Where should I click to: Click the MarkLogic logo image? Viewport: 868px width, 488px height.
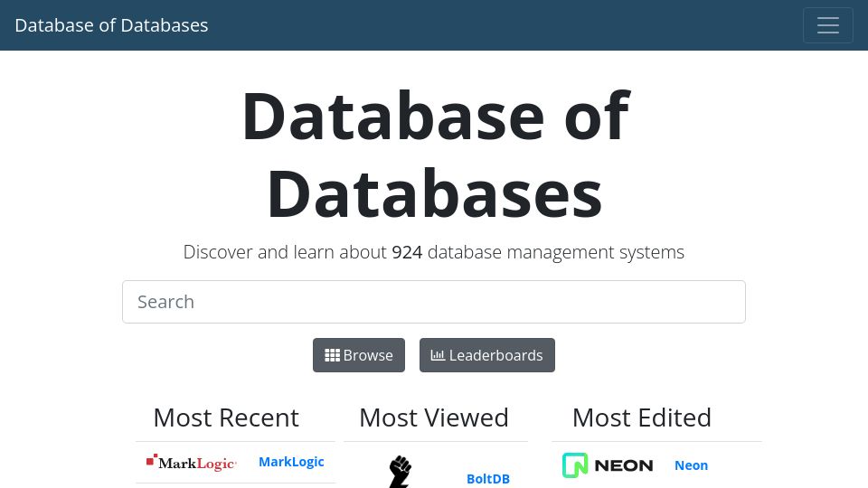click(192, 463)
